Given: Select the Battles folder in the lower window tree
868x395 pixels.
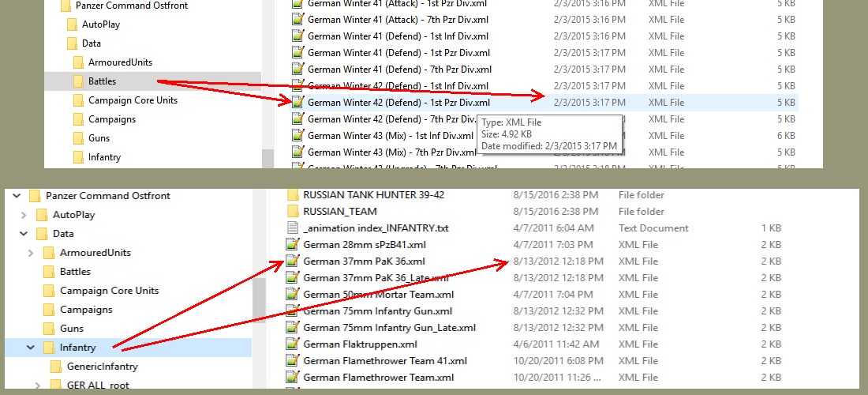Looking at the screenshot, I should click(x=75, y=272).
